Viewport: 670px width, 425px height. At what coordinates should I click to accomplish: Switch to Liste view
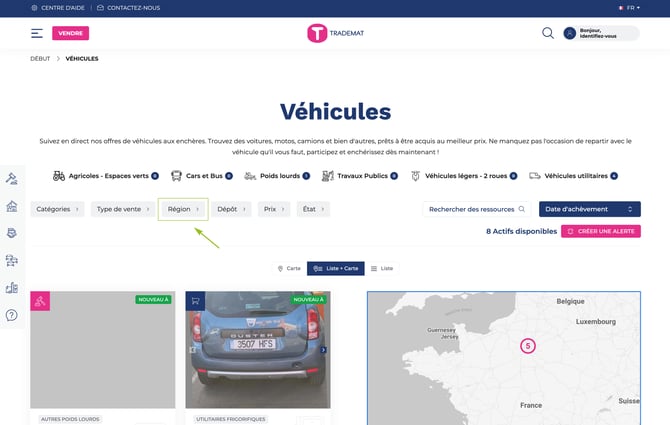(x=382, y=268)
